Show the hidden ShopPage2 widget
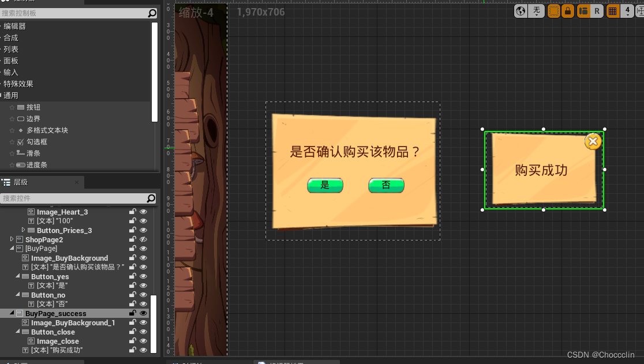Viewport: 644px width, 364px height. point(143,239)
